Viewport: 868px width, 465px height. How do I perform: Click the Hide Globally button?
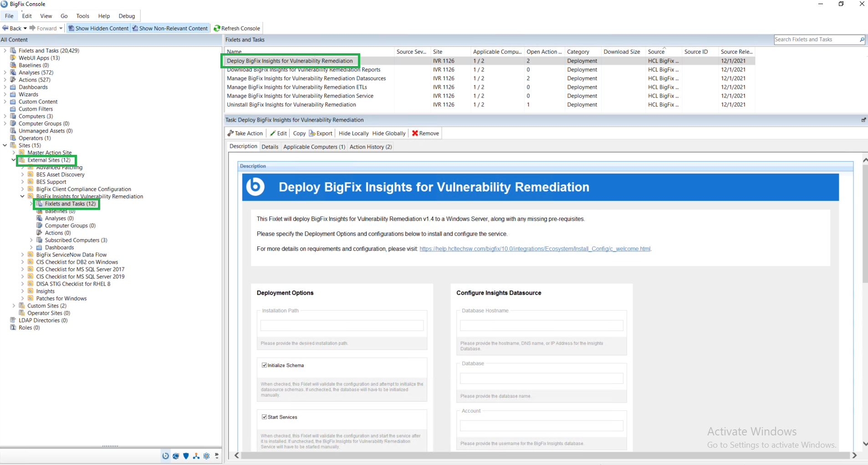coord(389,133)
